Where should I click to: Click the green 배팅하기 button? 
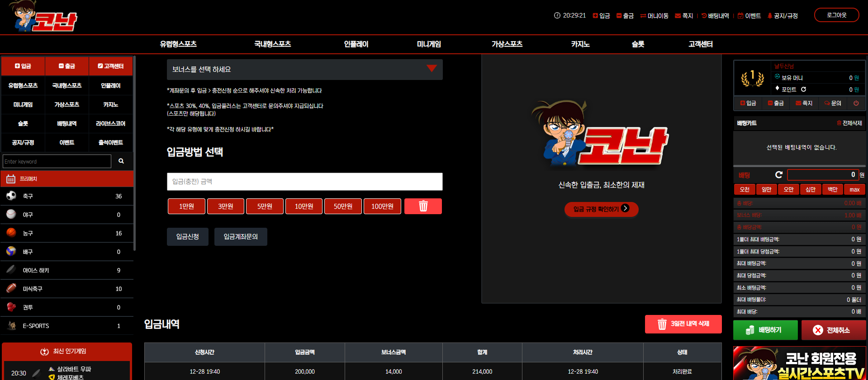coord(765,330)
